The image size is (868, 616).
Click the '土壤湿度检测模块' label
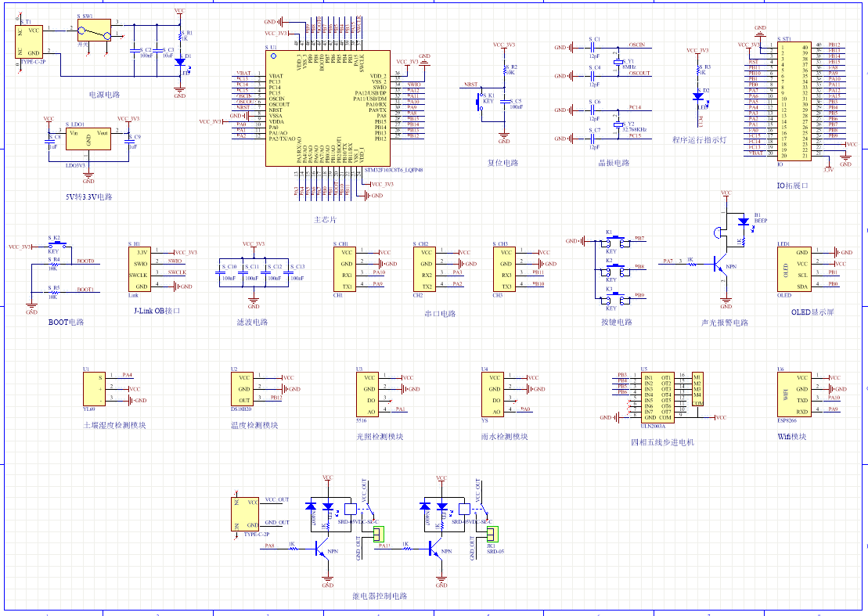pyautogui.click(x=114, y=425)
